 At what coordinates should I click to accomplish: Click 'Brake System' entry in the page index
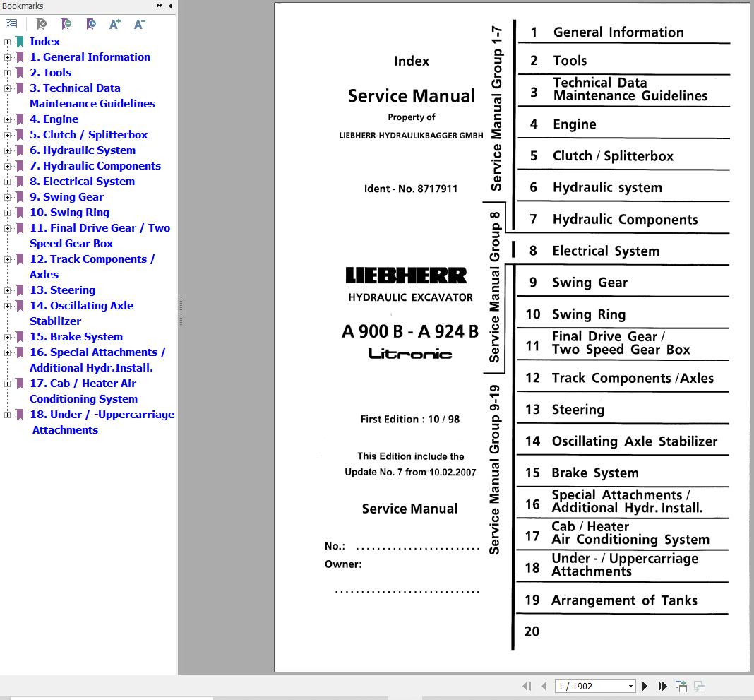coord(595,473)
